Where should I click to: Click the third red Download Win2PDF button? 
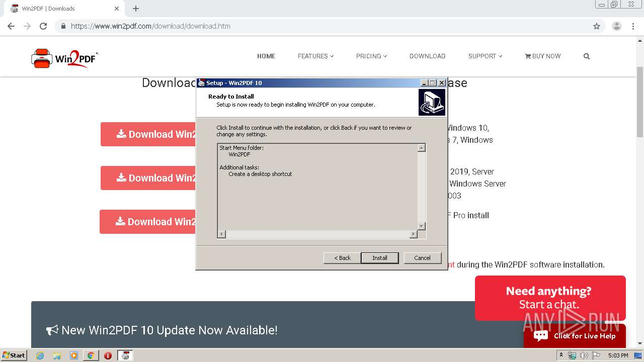point(148,222)
